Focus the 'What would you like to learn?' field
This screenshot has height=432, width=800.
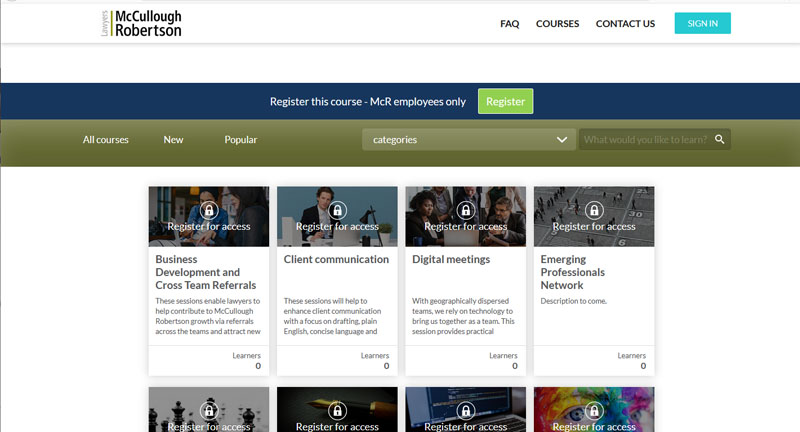645,140
